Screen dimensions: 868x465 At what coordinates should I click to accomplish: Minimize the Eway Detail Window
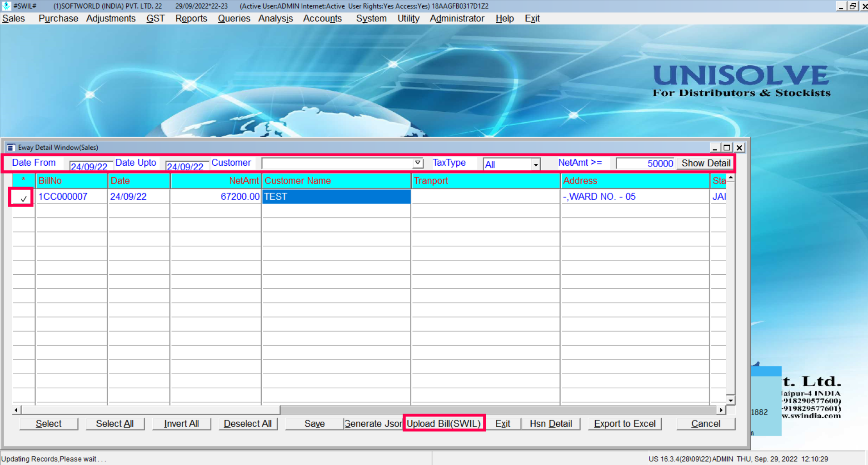[715, 148]
